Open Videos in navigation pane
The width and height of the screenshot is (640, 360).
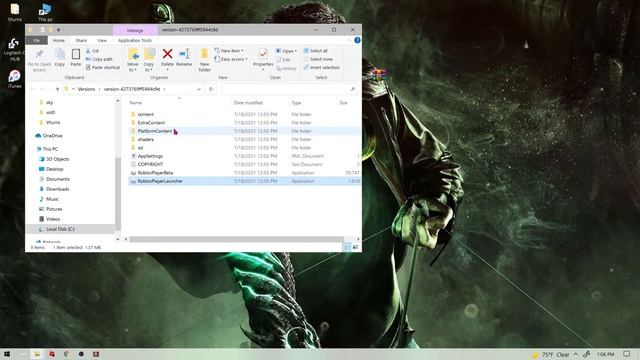click(x=53, y=219)
